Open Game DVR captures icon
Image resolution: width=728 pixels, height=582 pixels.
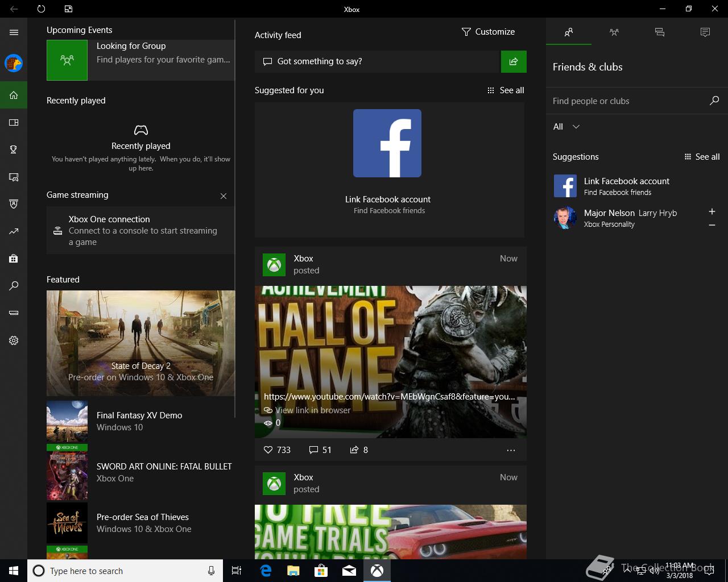[14, 177]
